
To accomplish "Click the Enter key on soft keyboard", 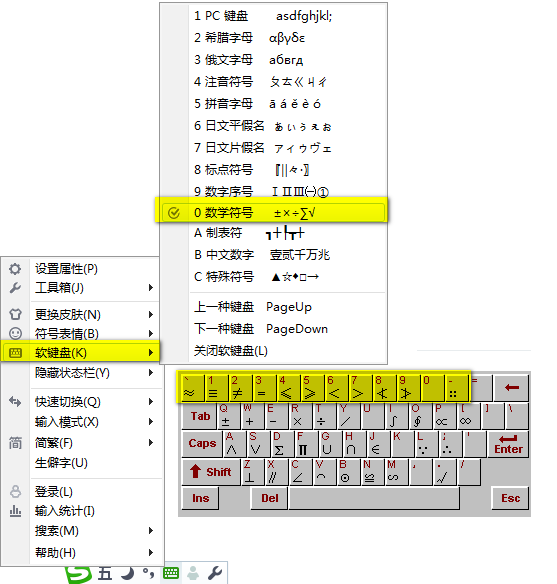I will (508, 444).
